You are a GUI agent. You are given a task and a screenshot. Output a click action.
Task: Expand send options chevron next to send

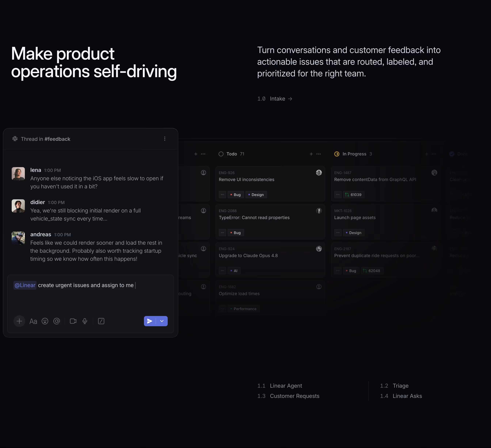pyautogui.click(x=162, y=321)
